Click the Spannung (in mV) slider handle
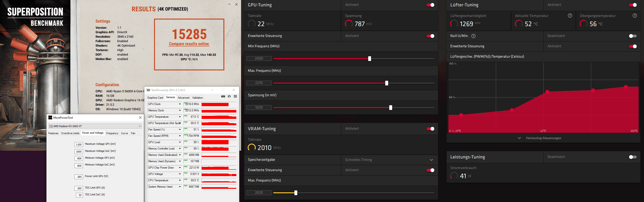 click(x=390, y=108)
